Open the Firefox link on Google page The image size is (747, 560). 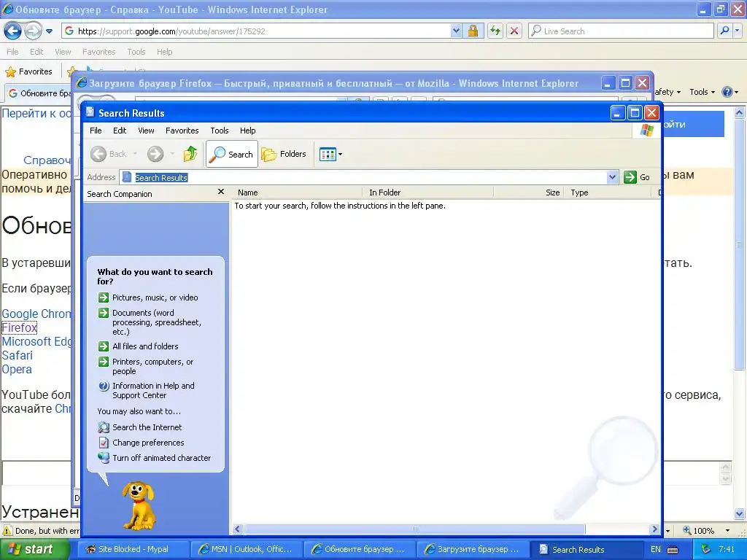19,327
